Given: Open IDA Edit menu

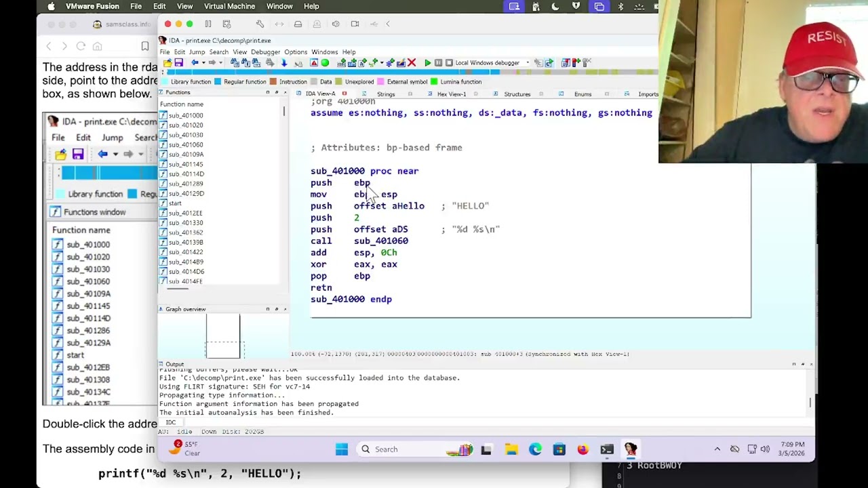Looking at the screenshot, I should (179, 52).
